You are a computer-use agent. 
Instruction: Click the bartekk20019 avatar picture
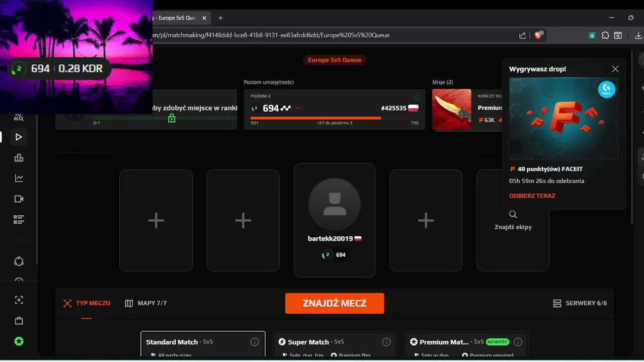coord(335,204)
